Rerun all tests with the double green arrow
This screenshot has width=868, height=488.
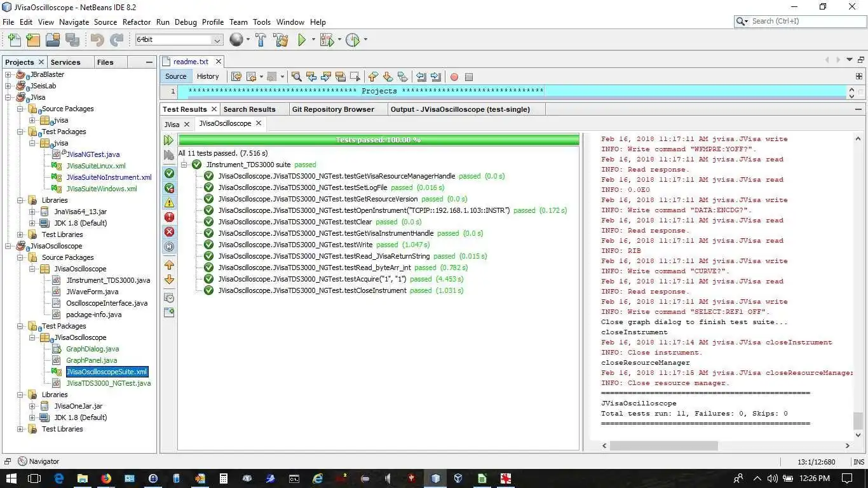click(169, 140)
